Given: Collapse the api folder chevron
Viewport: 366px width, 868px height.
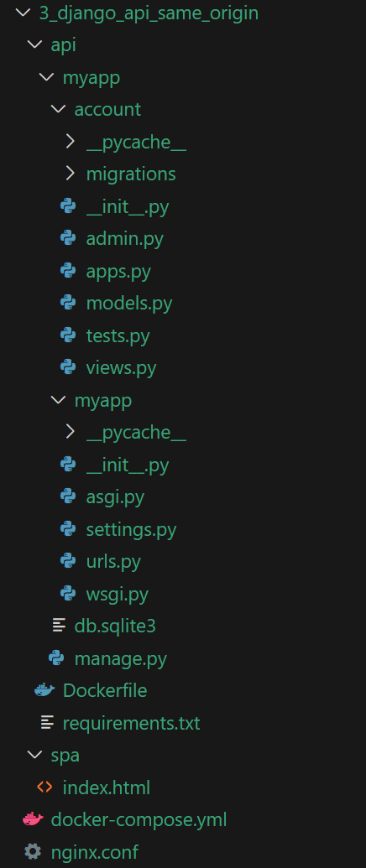Looking at the screenshot, I should (35, 44).
